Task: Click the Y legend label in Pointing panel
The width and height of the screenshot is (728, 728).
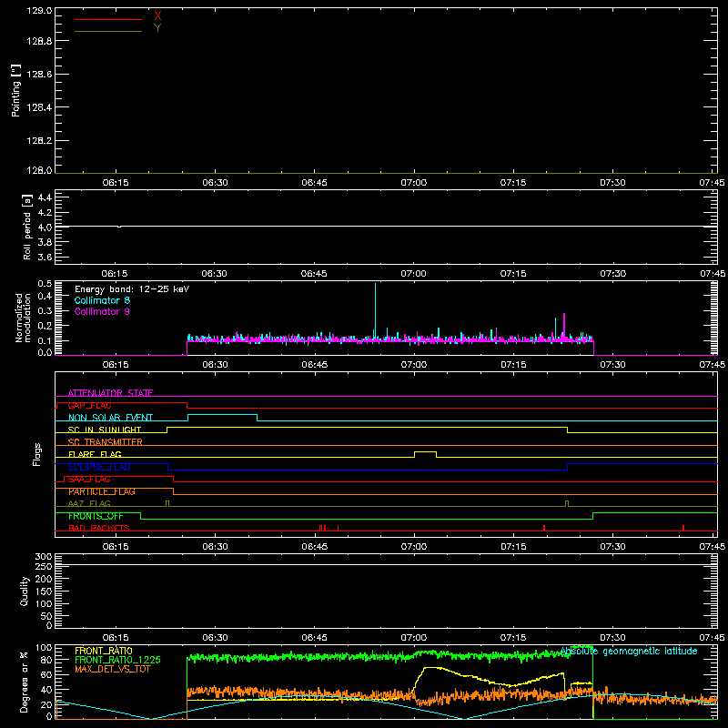Action: click(x=157, y=28)
